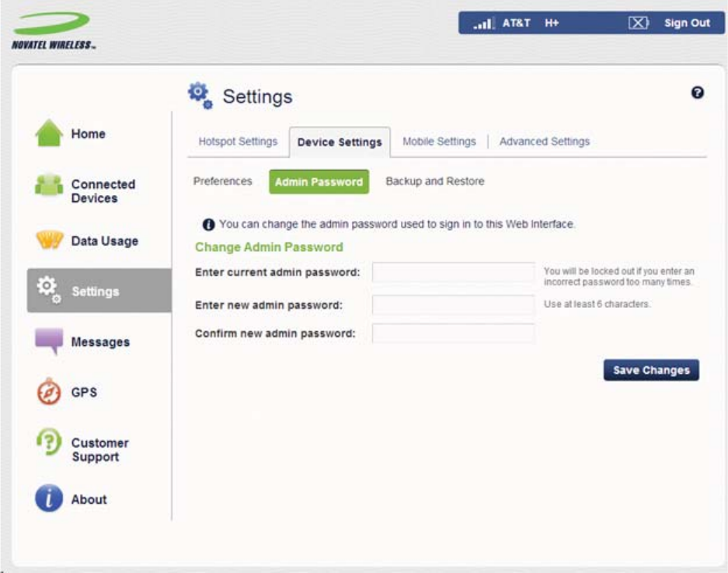This screenshot has width=728, height=573.
Task: Click the blue gears icon beside Settings heading
Action: pos(200,96)
